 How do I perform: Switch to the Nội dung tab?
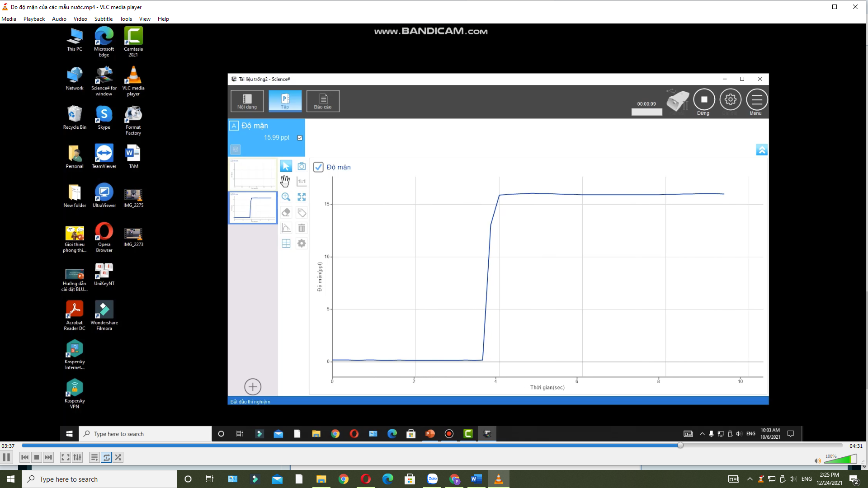coord(247,101)
